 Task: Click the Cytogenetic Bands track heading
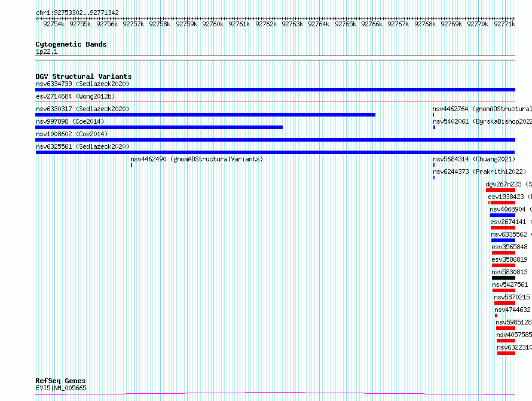(x=71, y=44)
